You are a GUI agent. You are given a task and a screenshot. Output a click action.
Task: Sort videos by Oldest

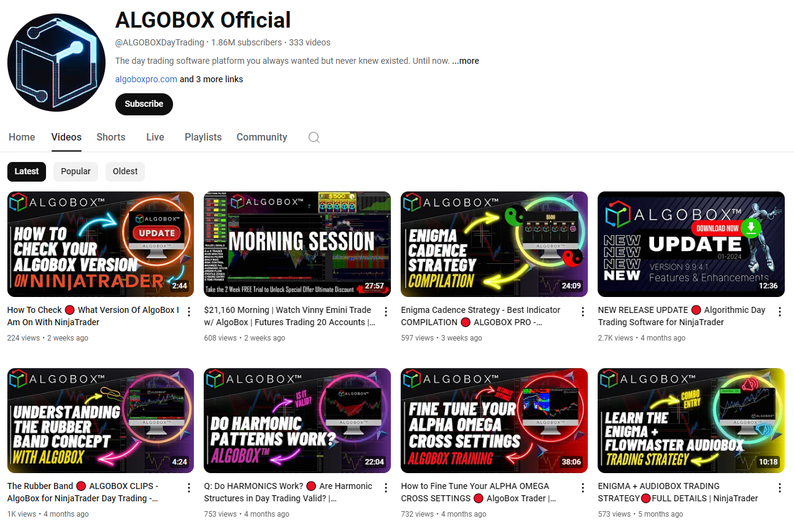click(x=125, y=171)
